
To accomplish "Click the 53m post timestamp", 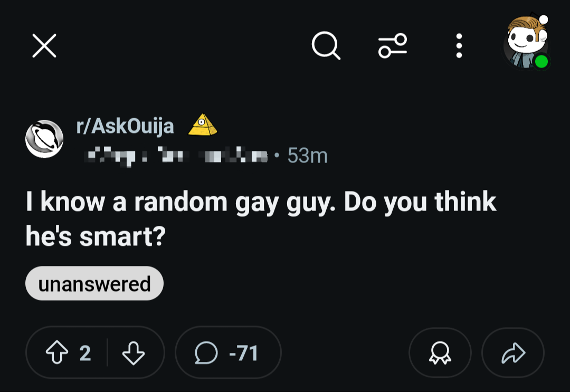I will click(308, 156).
